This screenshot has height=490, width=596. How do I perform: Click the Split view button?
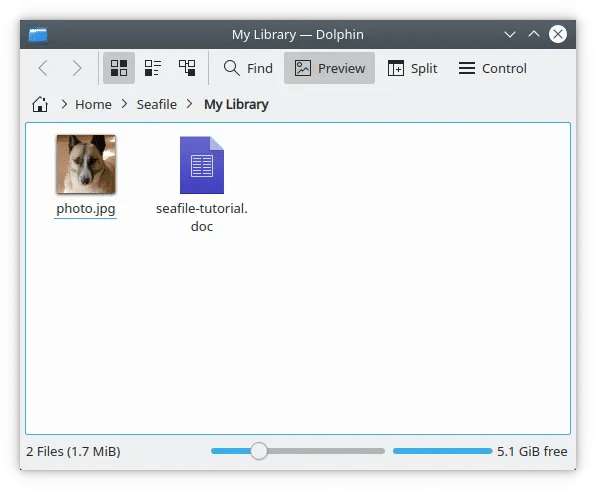click(x=412, y=68)
